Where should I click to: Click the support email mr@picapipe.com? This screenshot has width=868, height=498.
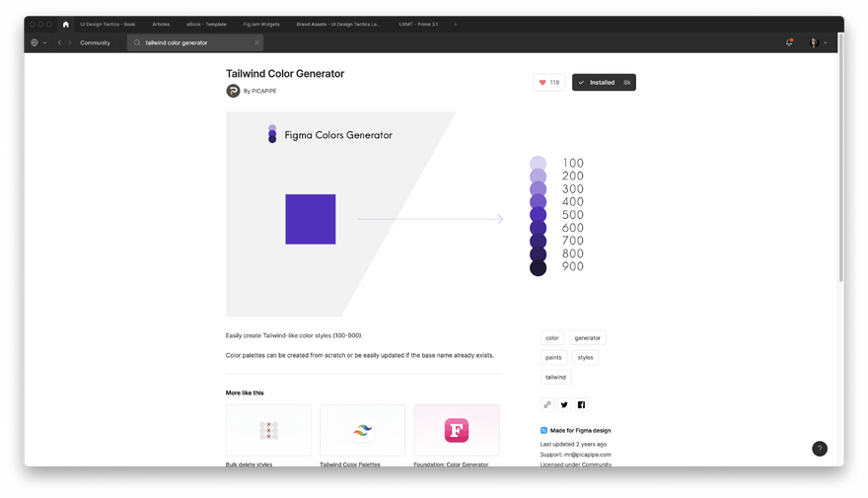587,455
